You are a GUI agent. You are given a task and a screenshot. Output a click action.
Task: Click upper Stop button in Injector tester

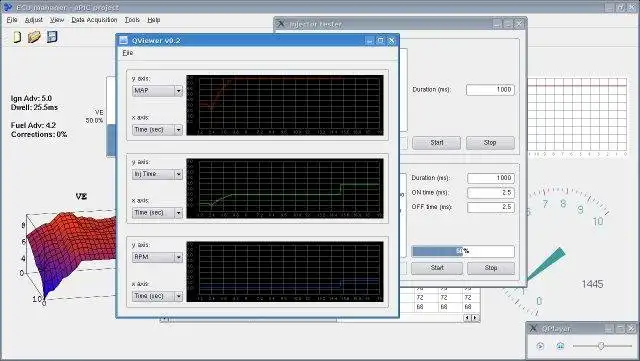pyautogui.click(x=490, y=143)
